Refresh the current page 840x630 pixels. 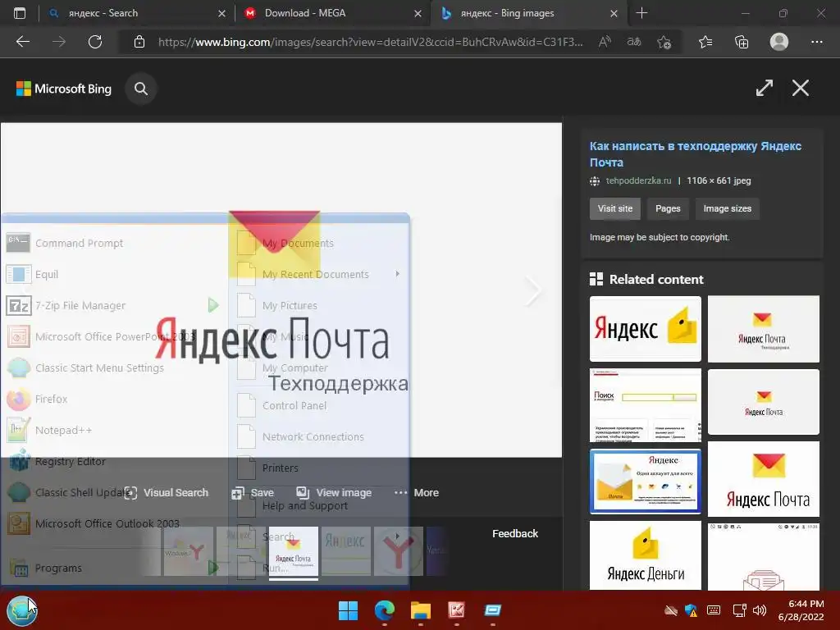95,42
